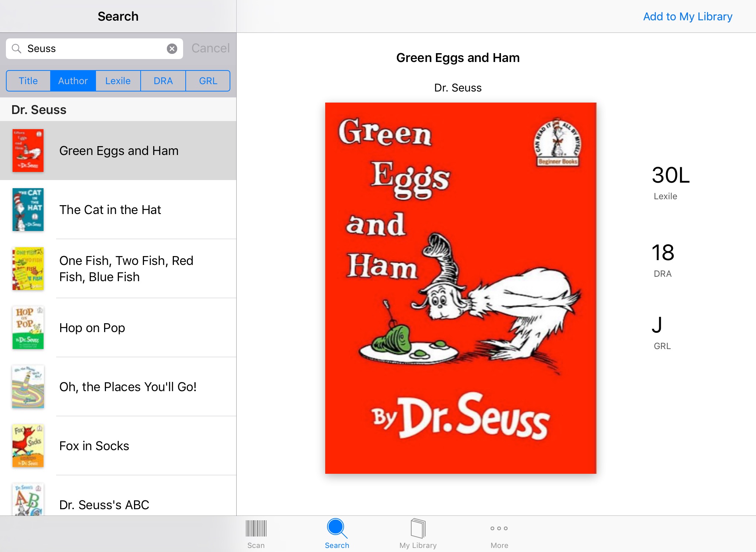Screen dimensions: 756x552
Task: Open Hop on Pop cover thumbnail
Action: [x=28, y=328]
